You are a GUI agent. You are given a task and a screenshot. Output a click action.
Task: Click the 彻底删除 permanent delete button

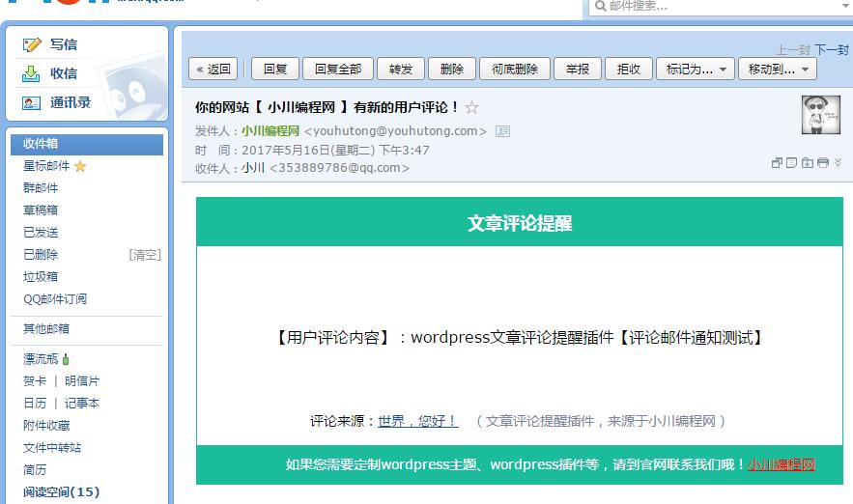pyautogui.click(x=515, y=70)
